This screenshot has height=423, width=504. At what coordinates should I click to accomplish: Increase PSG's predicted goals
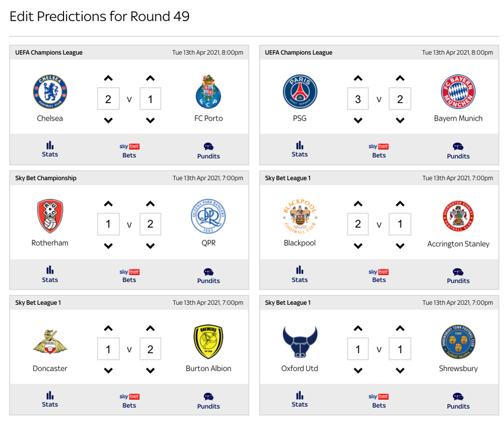coord(358,78)
